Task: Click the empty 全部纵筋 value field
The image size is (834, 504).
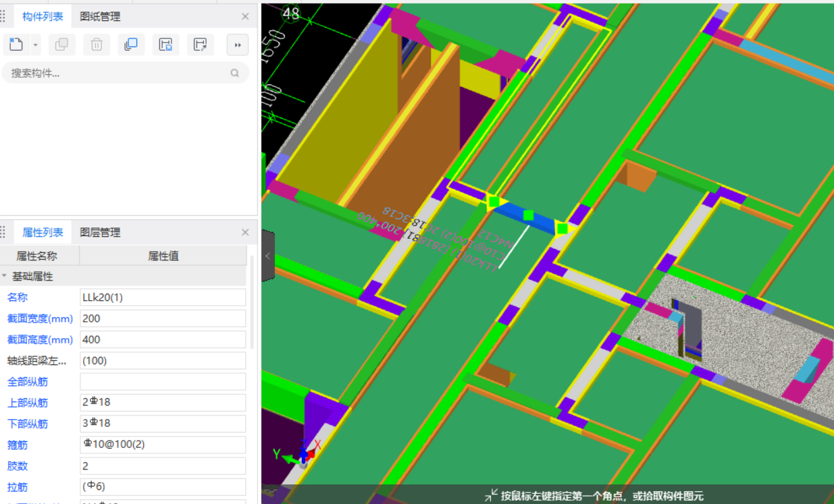Action: tap(163, 382)
